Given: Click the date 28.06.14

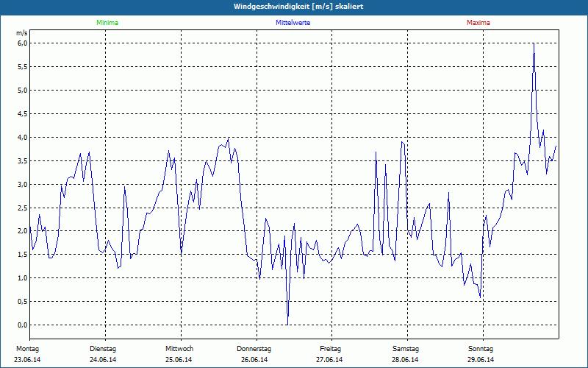Looking at the screenshot, I should click(405, 360).
